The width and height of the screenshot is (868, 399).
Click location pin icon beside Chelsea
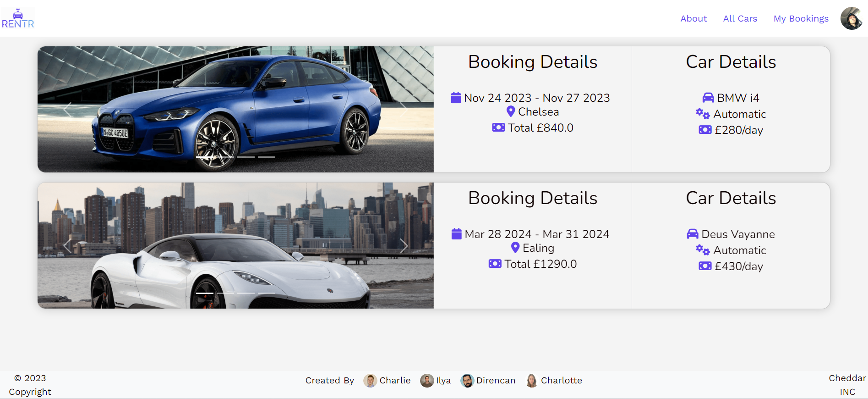pos(511,111)
